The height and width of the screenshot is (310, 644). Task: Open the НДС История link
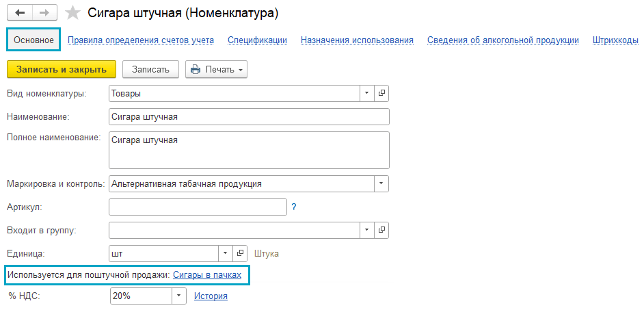click(211, 296)
